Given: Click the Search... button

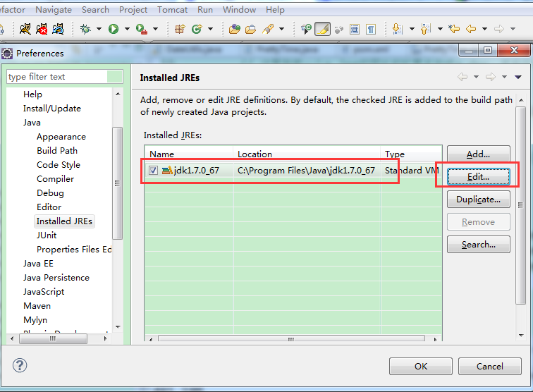Looking at the screenshot, I should [478, 245].
